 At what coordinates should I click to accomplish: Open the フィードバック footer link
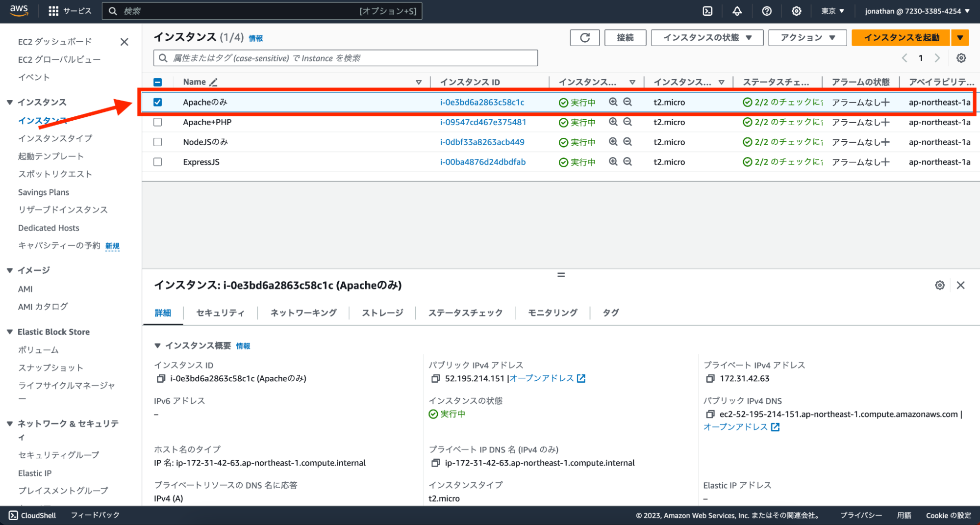95,515
